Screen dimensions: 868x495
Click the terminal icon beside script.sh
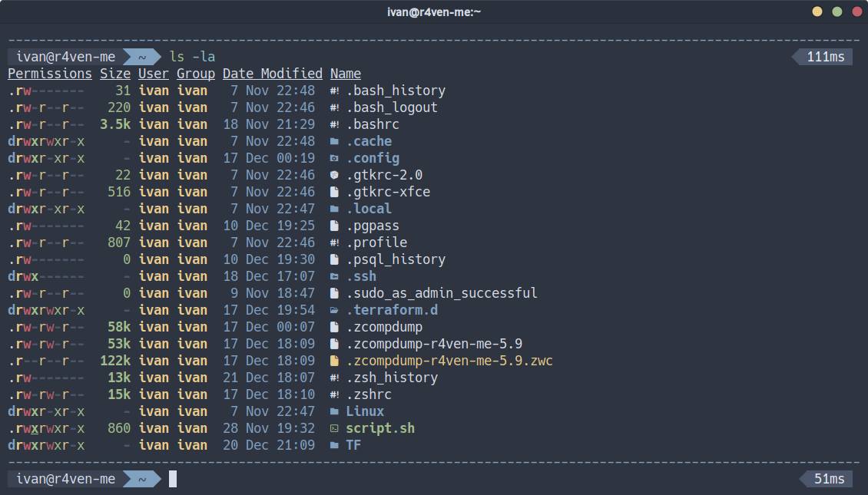click(x=334, y=428)
